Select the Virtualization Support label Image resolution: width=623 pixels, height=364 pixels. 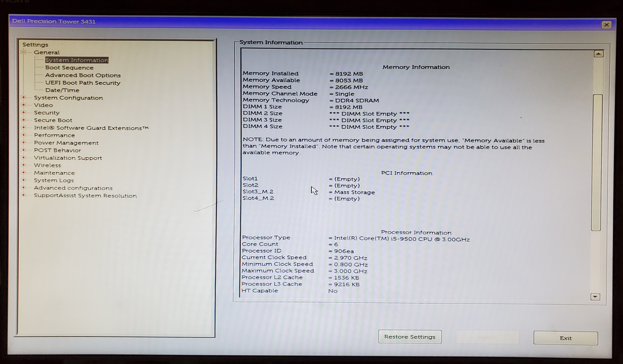click(68, 158)
